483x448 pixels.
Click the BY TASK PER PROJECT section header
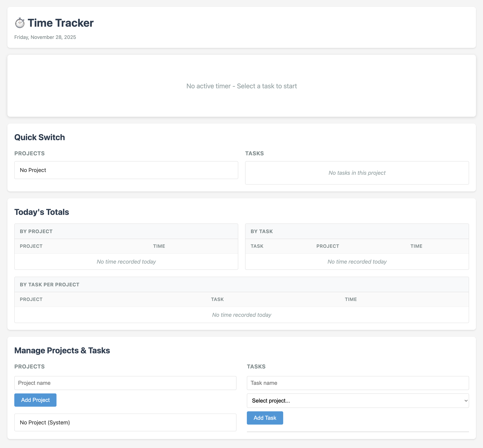tap(49, 284)
